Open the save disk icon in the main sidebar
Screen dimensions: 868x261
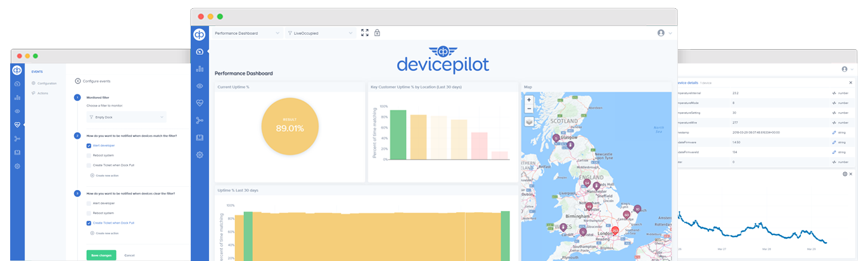200,137
